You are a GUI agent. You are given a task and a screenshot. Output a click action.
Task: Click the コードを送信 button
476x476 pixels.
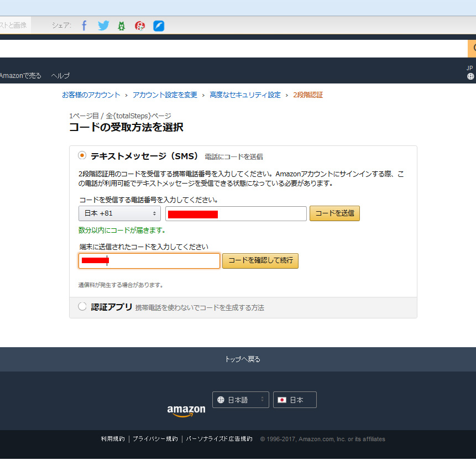(x=334, y=213)
